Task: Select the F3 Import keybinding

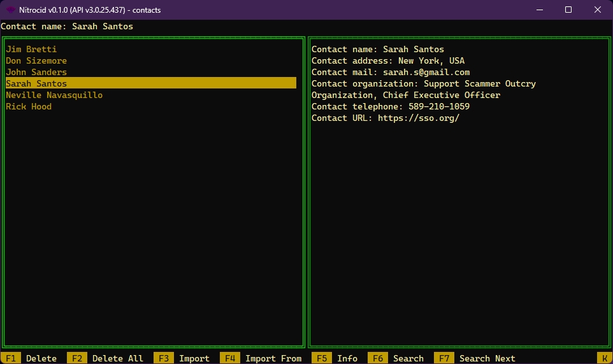Action: 184,358
